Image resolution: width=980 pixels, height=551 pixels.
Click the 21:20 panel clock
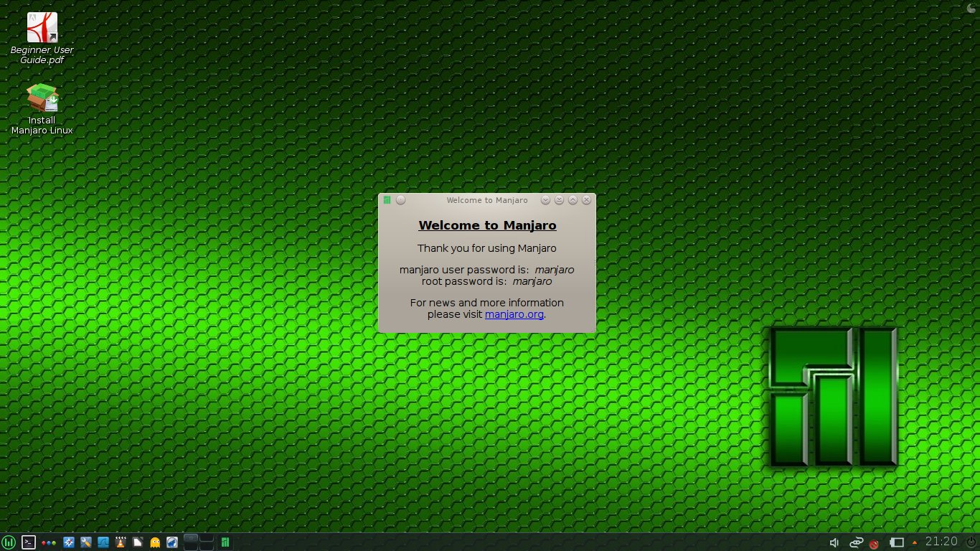click(x=941, y=542)
